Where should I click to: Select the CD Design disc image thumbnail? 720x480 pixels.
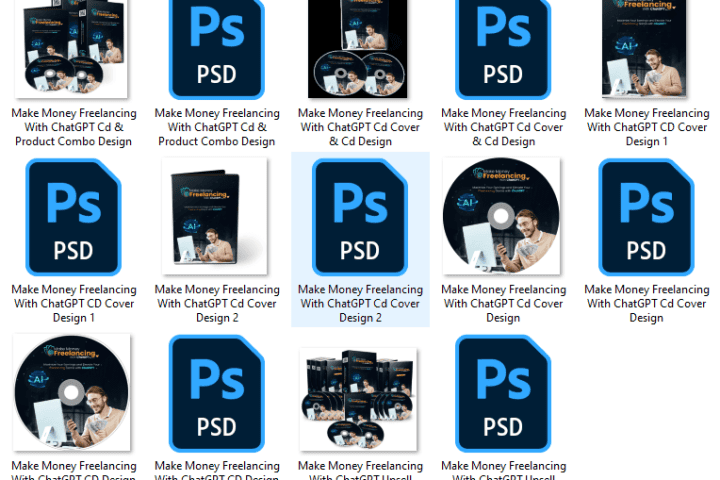pyautogui.click(x=72, y=392)
